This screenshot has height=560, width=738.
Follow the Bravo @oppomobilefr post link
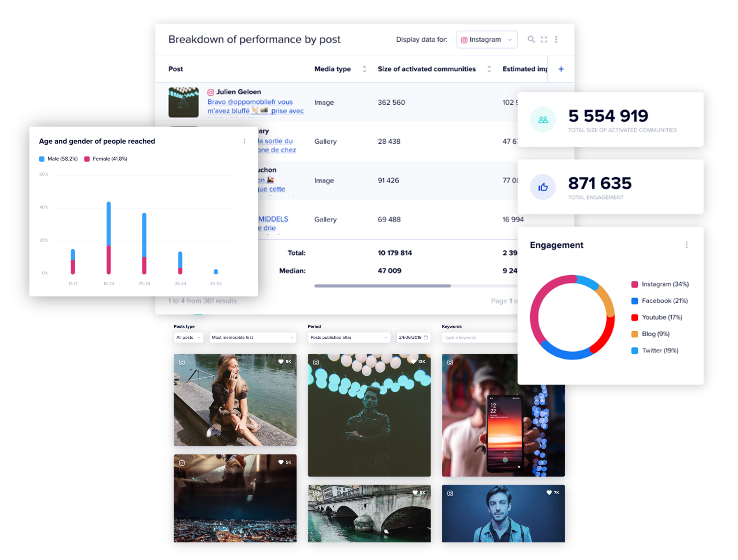click(x=250, y=102)
